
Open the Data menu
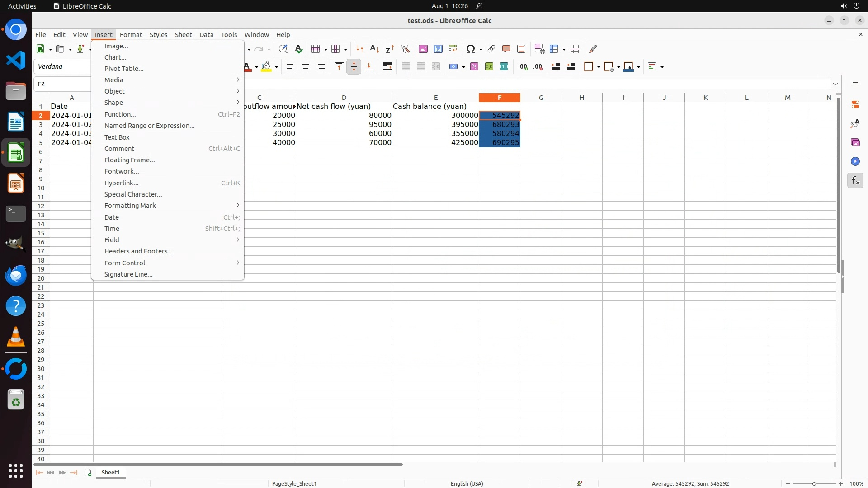click(206, 35)
